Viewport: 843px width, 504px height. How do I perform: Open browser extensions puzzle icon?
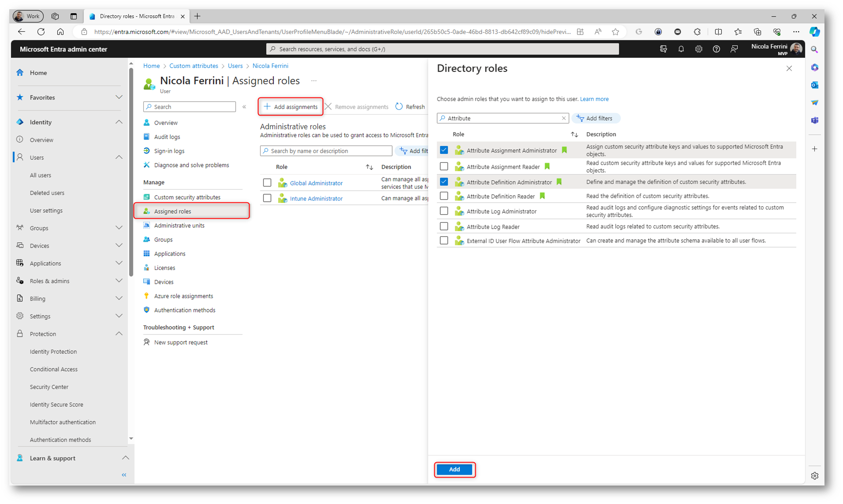click(697, 32)
